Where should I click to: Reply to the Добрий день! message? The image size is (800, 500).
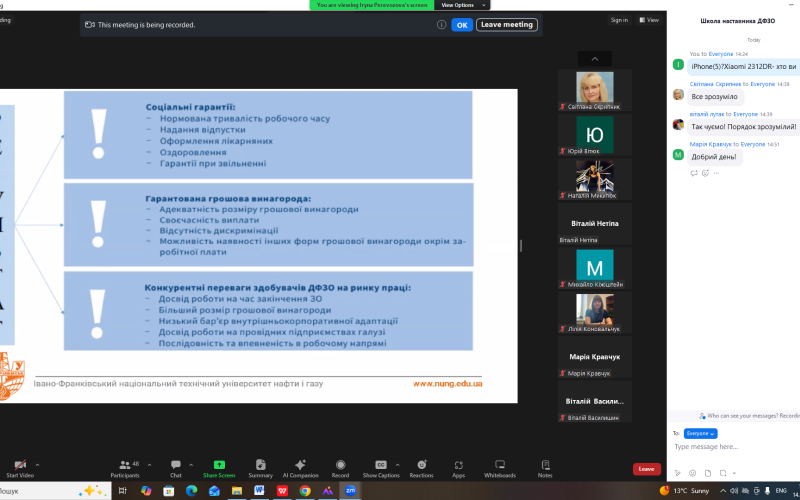point(694,173)
